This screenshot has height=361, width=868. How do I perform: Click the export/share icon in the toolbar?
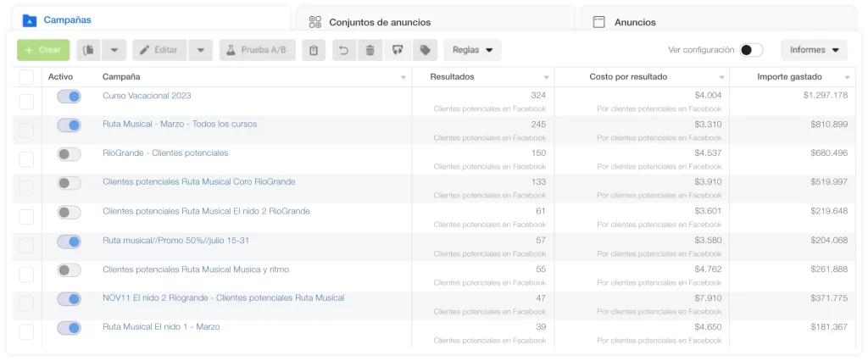[398, 50]
